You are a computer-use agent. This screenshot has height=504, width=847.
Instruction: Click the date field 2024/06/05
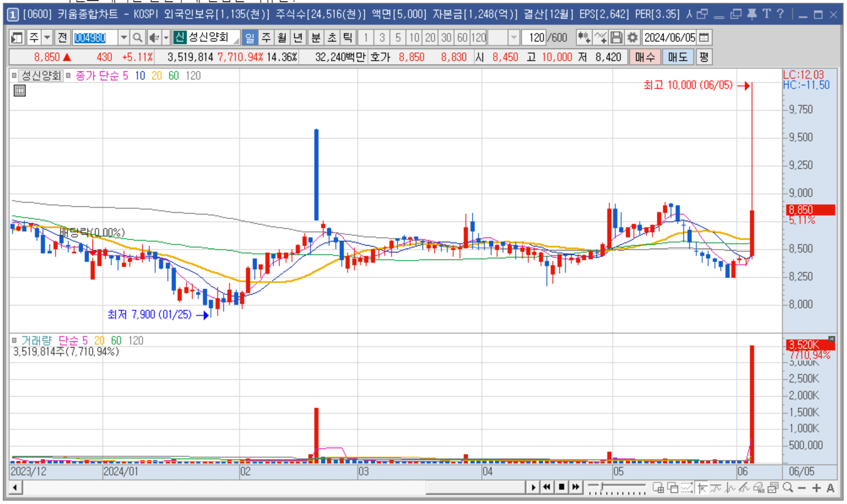tap(670, 38)
